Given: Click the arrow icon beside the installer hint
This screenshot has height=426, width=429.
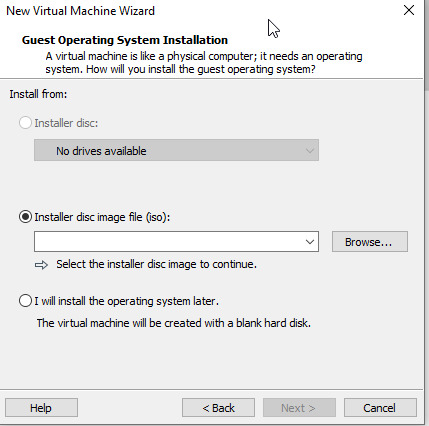Looking at the screenshot, I should [41, 265].
